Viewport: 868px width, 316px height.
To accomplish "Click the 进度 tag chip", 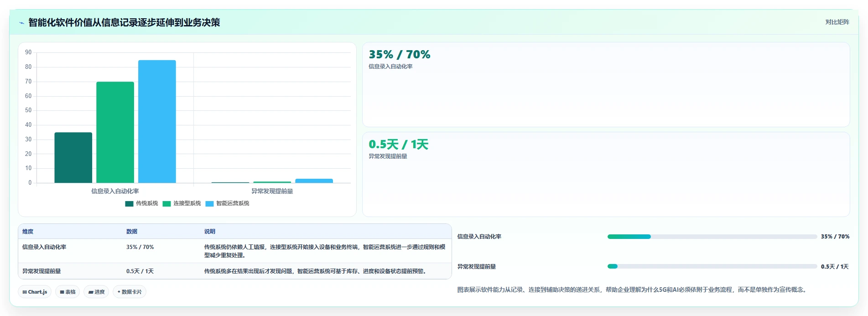I will pyautogui.click(x=96, y=292).
